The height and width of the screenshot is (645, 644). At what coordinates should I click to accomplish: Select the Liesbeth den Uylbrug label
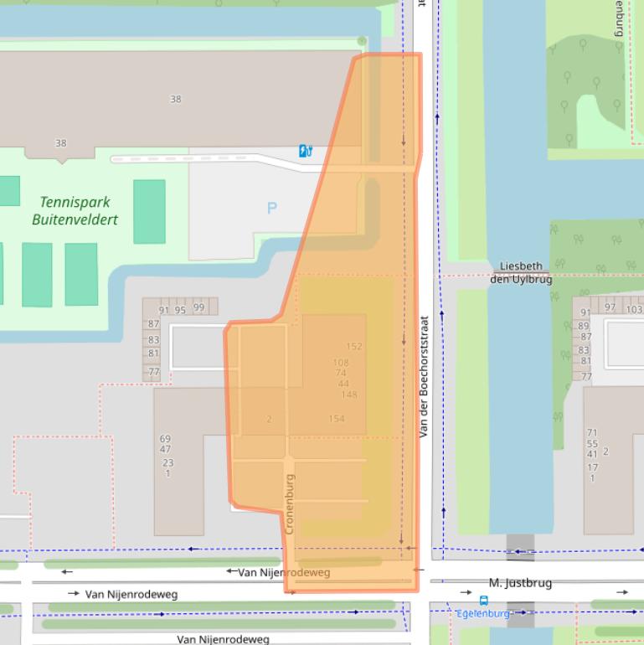pos(521,272)
